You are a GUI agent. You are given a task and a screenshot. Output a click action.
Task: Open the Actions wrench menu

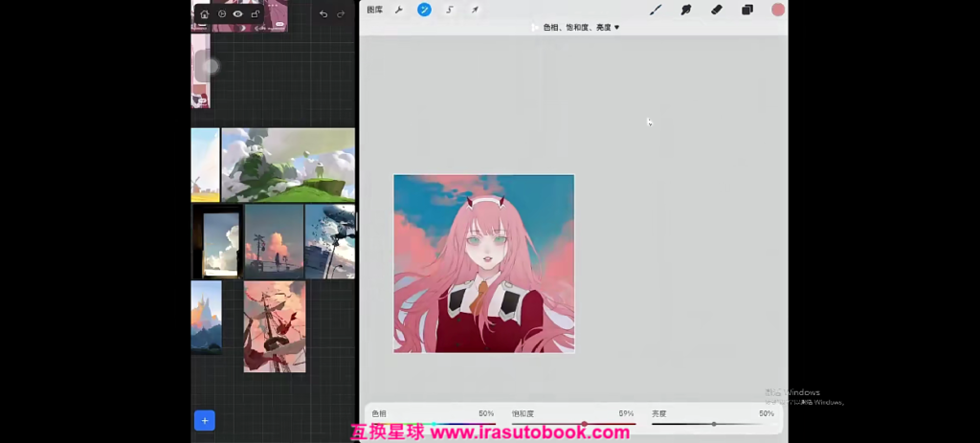tap(399, 10)
